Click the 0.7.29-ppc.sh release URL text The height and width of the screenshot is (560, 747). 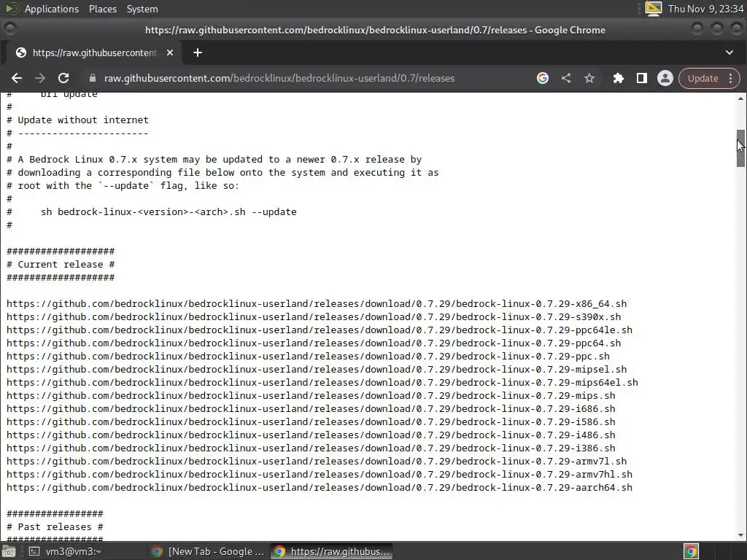308,356
